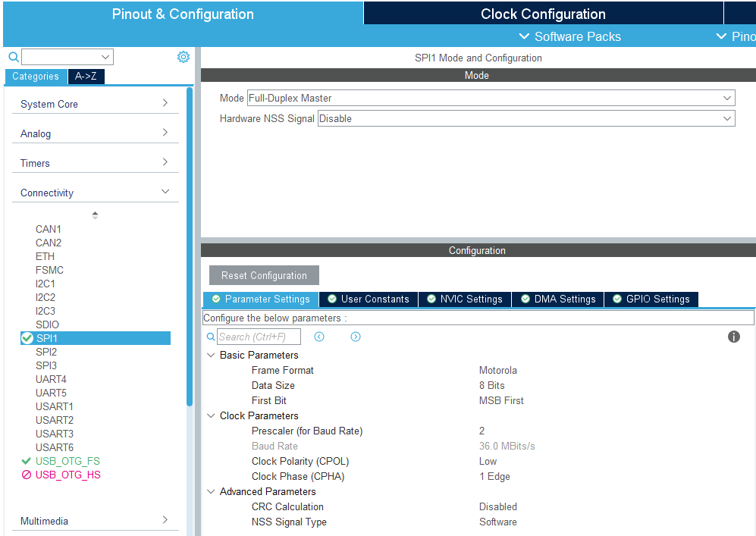
Task: Click the categories panel vertical scrollbar
Action: coord(190,246)
